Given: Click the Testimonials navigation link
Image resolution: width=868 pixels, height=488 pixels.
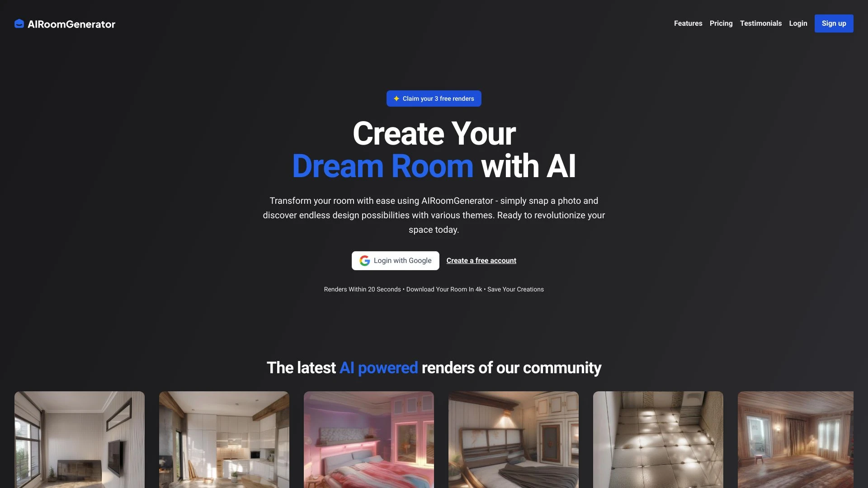Looking at the screenshot, I should click(761, 23).
